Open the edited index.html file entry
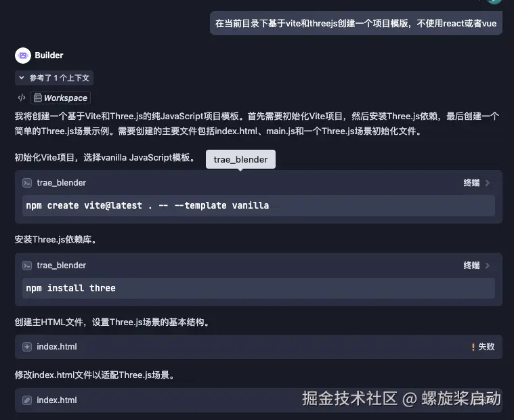Screen dimensions: 514x420 pos(259,400)
